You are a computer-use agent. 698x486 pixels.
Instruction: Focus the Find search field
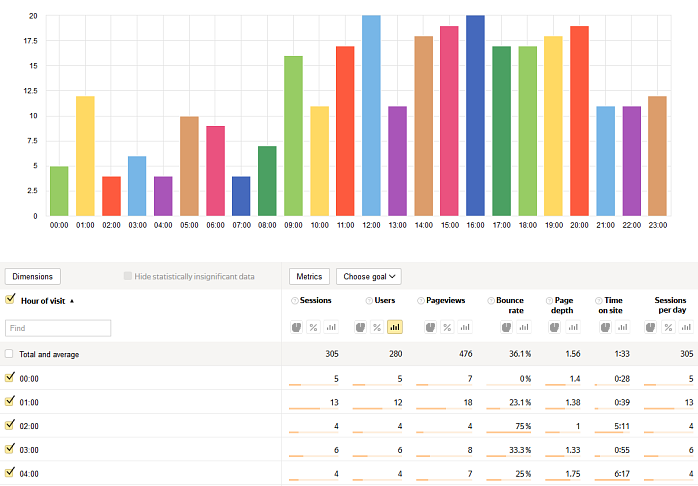point(58,328)
